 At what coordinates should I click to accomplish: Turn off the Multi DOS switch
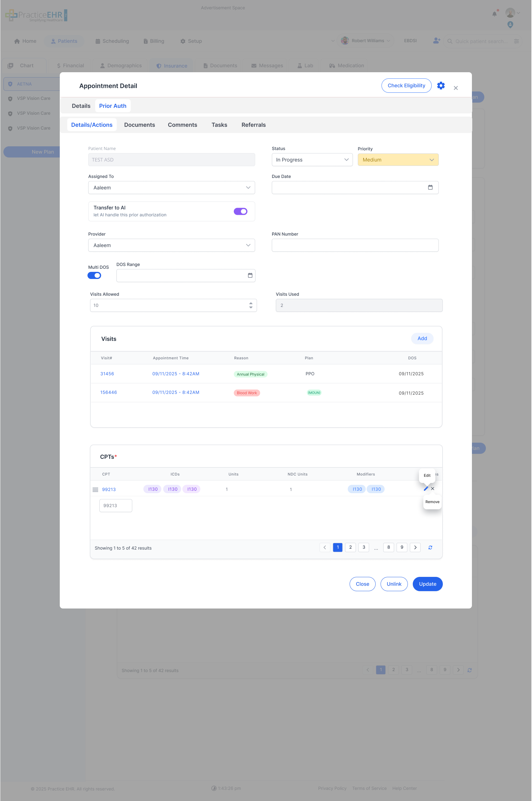(x=94, y=275)
